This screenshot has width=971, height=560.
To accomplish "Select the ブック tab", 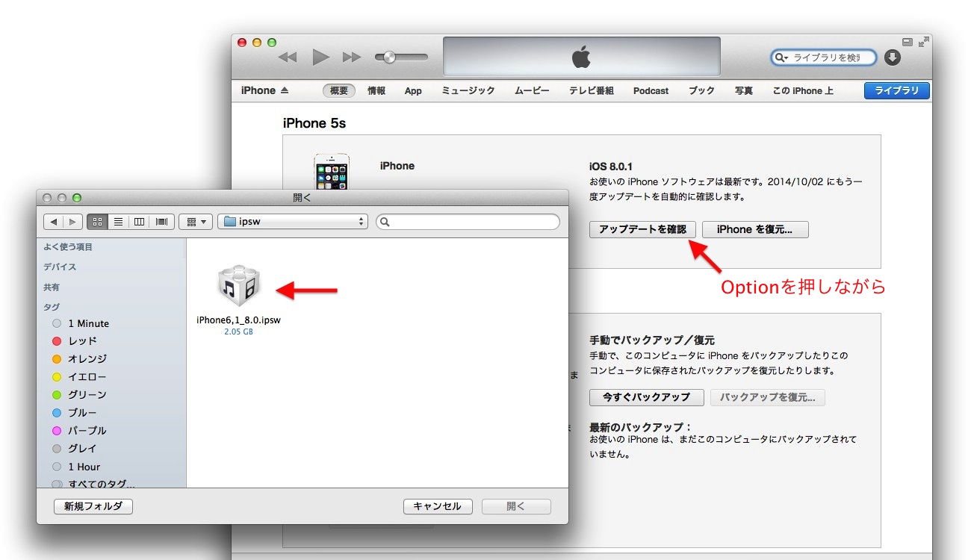I will click(x=701, y=90).
